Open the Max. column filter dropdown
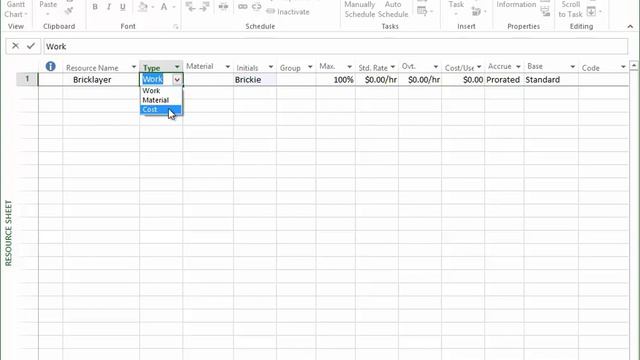This screenshot has width=640, height=360. point(349,67)
